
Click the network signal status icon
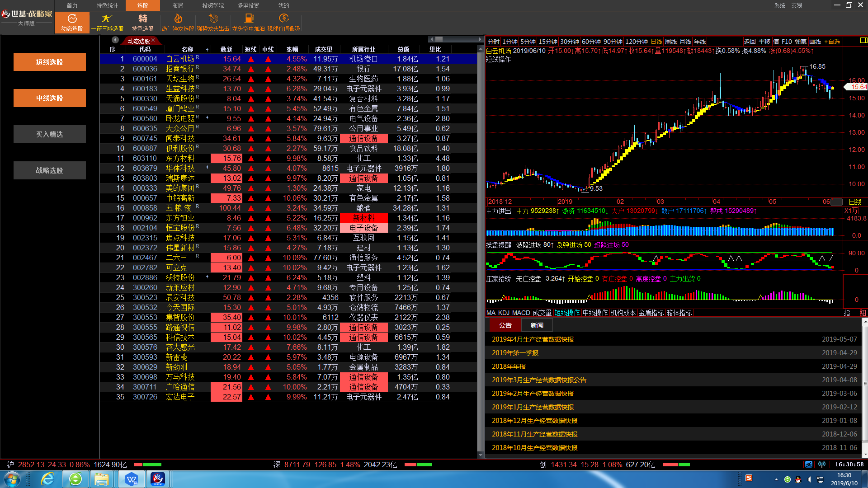pos(822,465)
